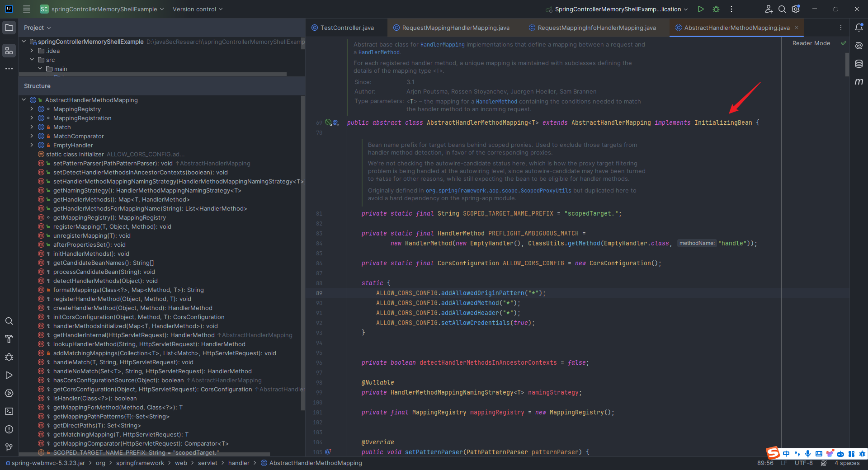Image resolution: width=868 pixels, height=470 pixels.
Task: Open ScopedProxyUtils doc link
Action: [x=499, y=191]
